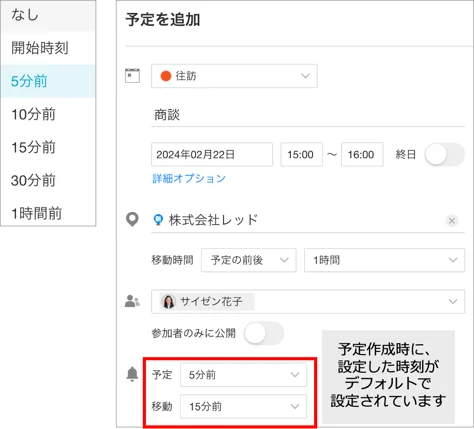Click the 移動時間 label
The image size is (474, 429).
pyautogui.click(x=173, y=260)
